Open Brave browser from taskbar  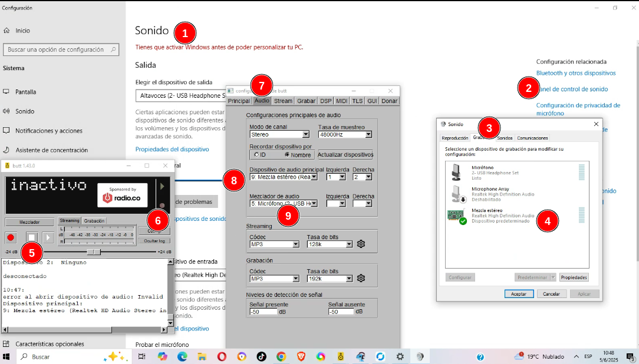[301, 357]
